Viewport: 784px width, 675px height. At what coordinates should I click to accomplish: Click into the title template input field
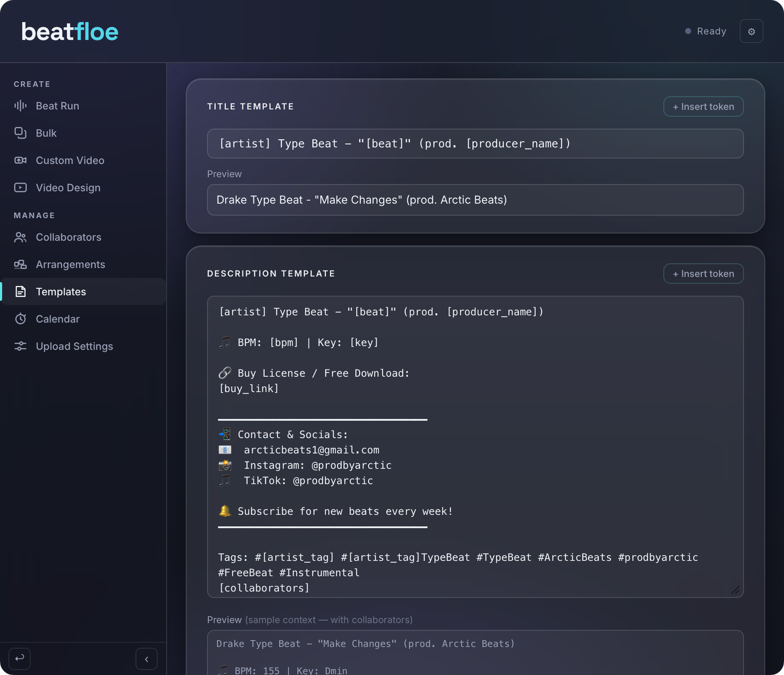pos(475,144)
